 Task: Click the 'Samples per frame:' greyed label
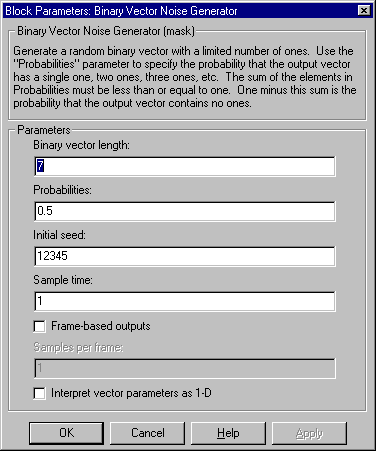click(x=78, y=348)
